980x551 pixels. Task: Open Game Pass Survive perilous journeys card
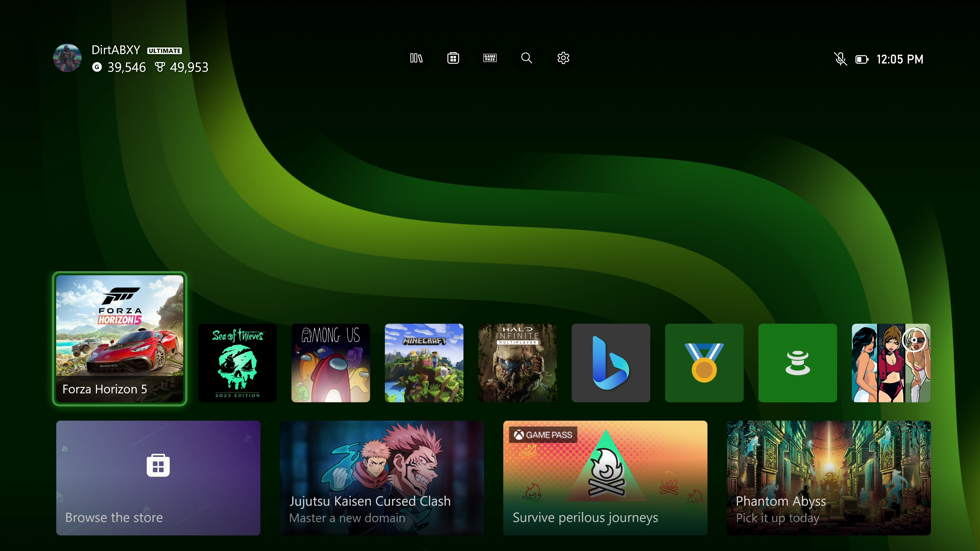point(605,478)
